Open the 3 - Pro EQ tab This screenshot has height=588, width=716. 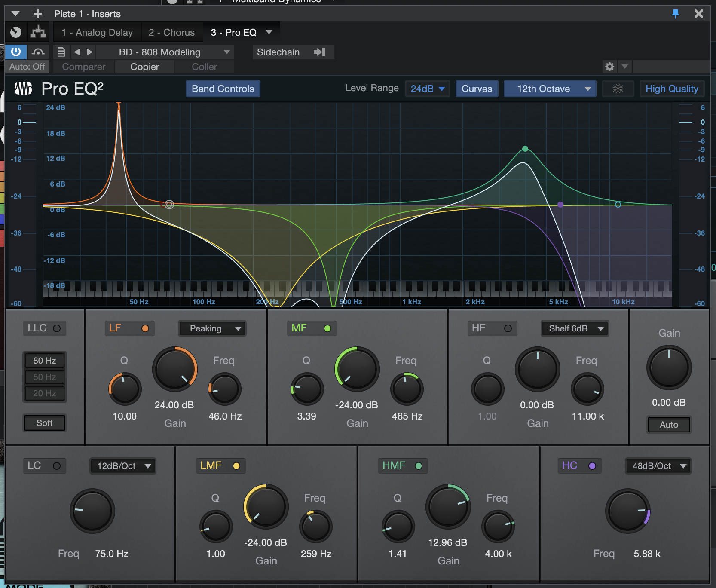tap(233, 32)
